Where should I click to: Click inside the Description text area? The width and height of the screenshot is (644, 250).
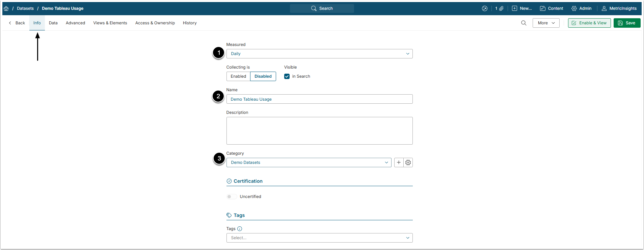pyautogui.click(x=319, y=131)
